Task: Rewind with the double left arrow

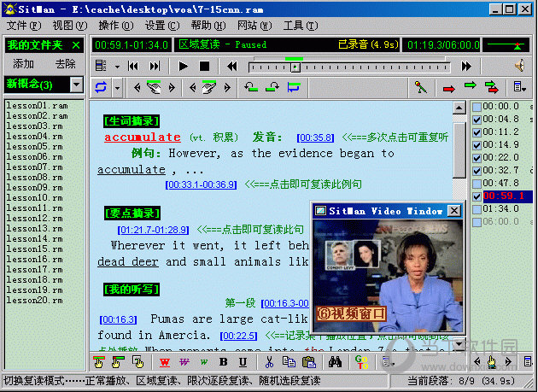Action: point(232,67)
